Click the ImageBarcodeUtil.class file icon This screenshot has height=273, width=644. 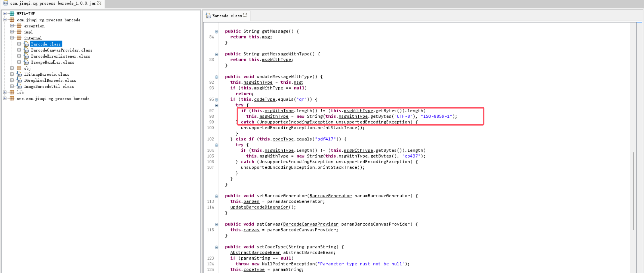[19, 86]
